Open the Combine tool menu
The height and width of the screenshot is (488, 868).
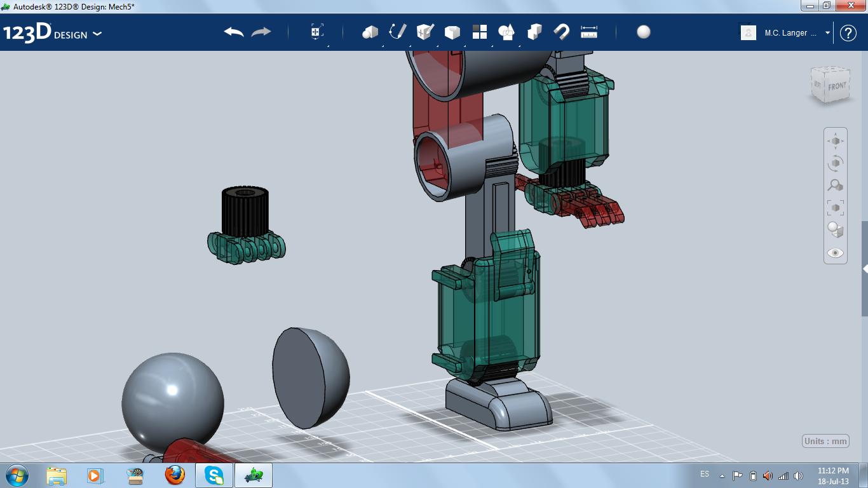pos(534,32)
